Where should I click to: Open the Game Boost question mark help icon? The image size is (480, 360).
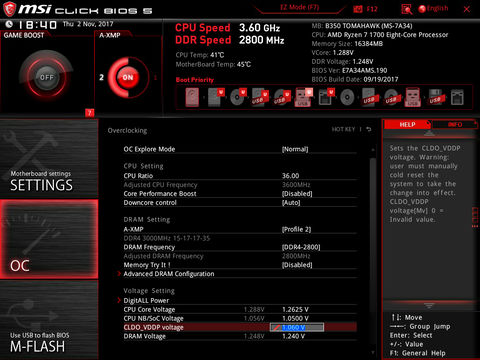[89, 113]
